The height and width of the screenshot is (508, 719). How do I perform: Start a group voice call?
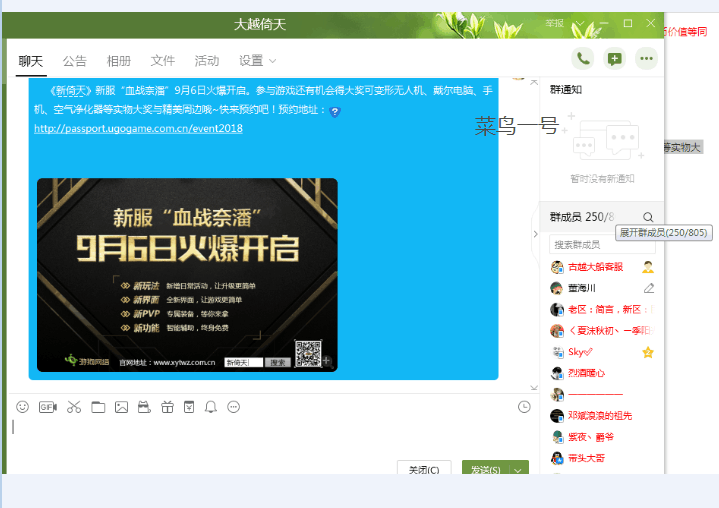tap(582, 59)
